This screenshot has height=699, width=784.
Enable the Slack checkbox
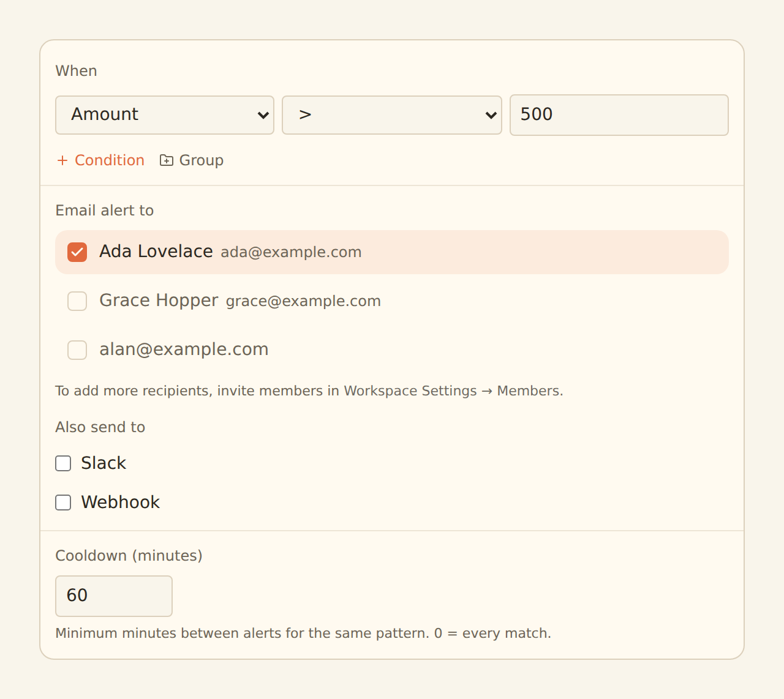(x=63, y=463)
